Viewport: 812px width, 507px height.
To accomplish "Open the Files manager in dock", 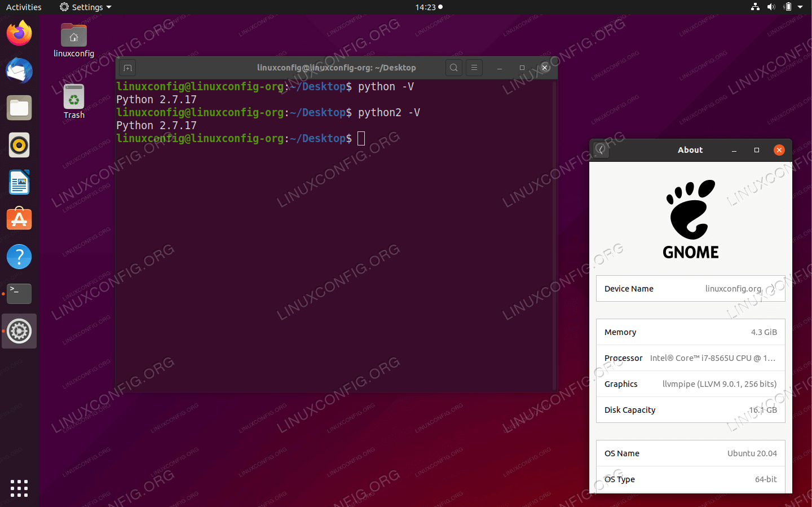I will (x=19, y=108).
